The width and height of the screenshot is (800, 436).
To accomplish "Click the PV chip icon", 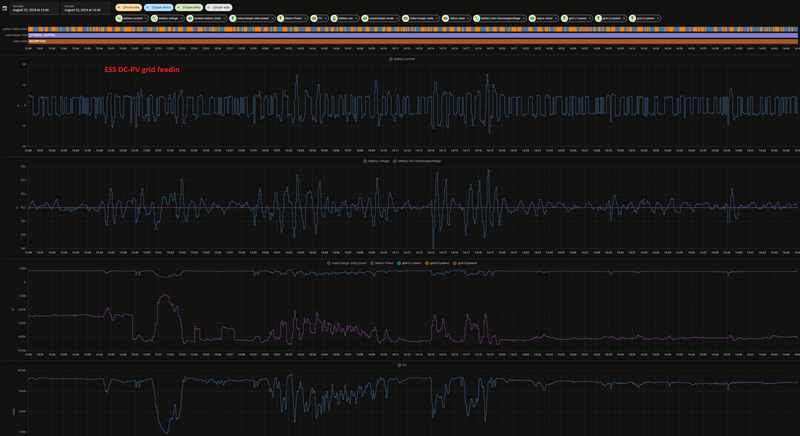I will (x=314, y=18).
